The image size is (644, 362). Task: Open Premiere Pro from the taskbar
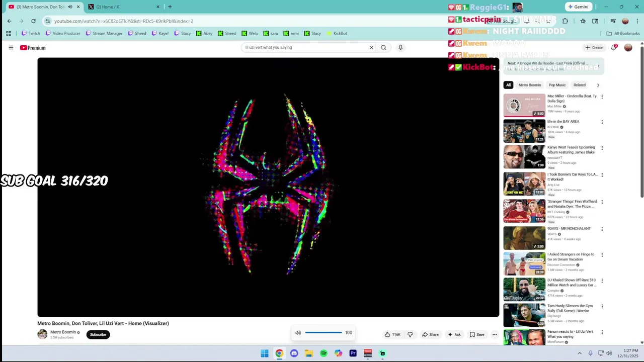click(353, 353)
